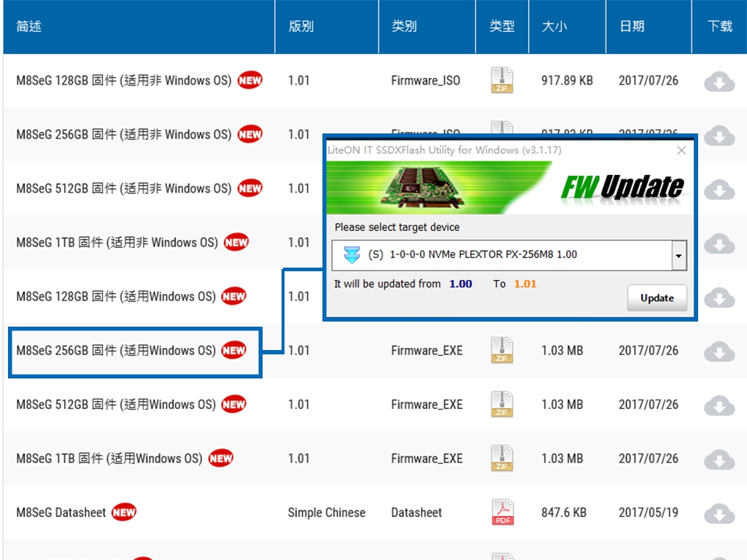The height and width of the screenshot is (560, 747).
Task: Click the 类别 column header
Action: [x=404, y=26]
